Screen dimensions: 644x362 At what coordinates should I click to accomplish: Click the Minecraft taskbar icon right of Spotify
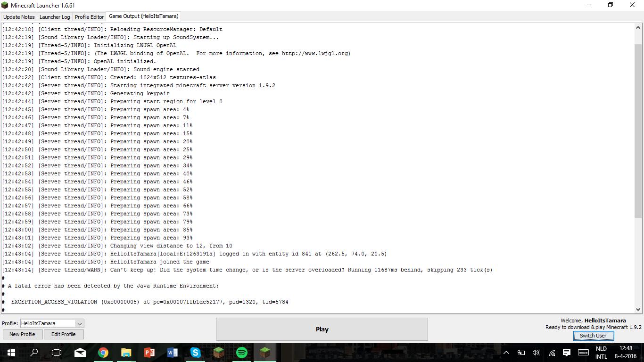pyautogui.click(x=265, y=352)
